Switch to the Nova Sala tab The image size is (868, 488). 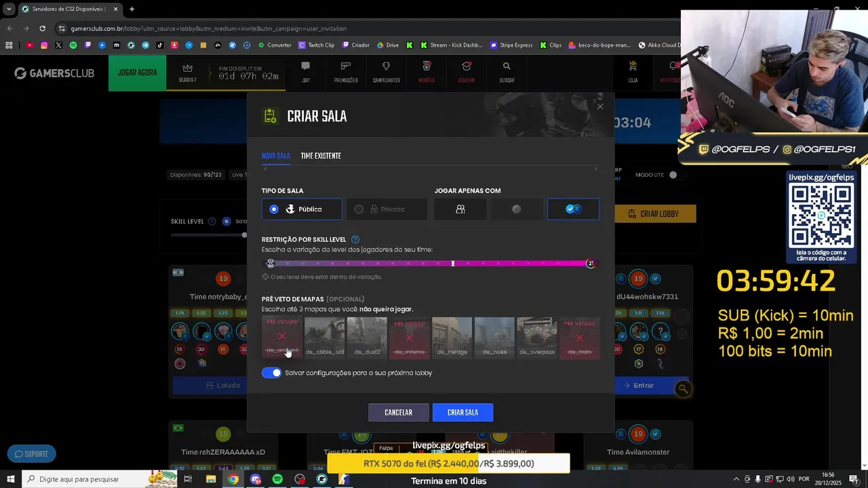(x=276, y=156)
